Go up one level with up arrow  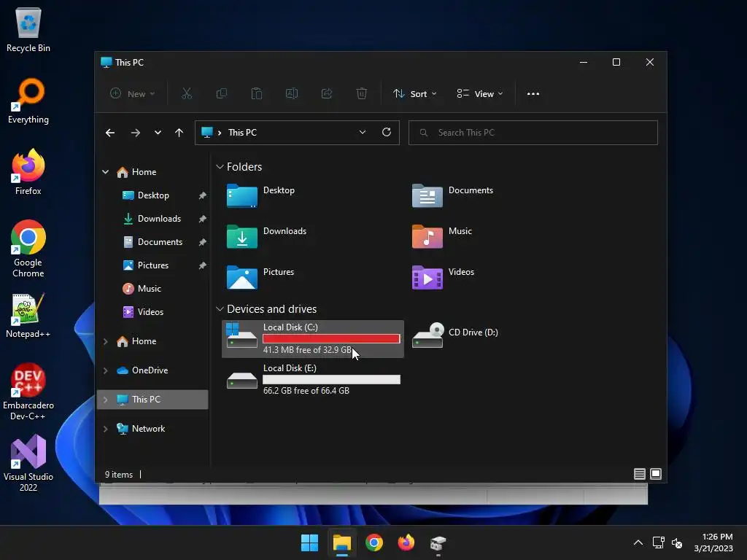[179, 133]
